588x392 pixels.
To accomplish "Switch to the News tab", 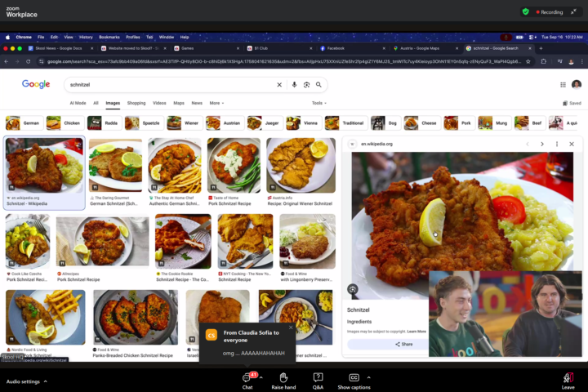I will (197, 103).
